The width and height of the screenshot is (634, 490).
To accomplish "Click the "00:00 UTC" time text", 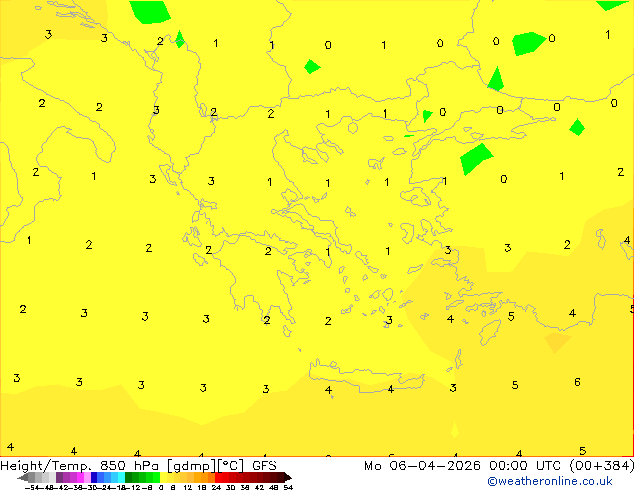I will click(x=524, y=466).
